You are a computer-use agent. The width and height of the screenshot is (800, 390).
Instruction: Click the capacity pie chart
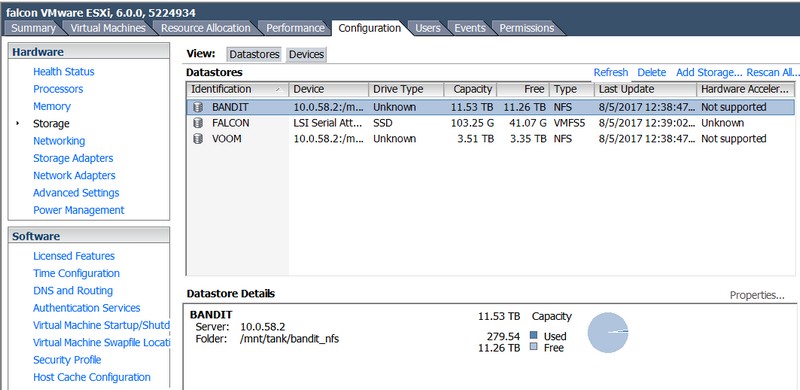[608, 333]
